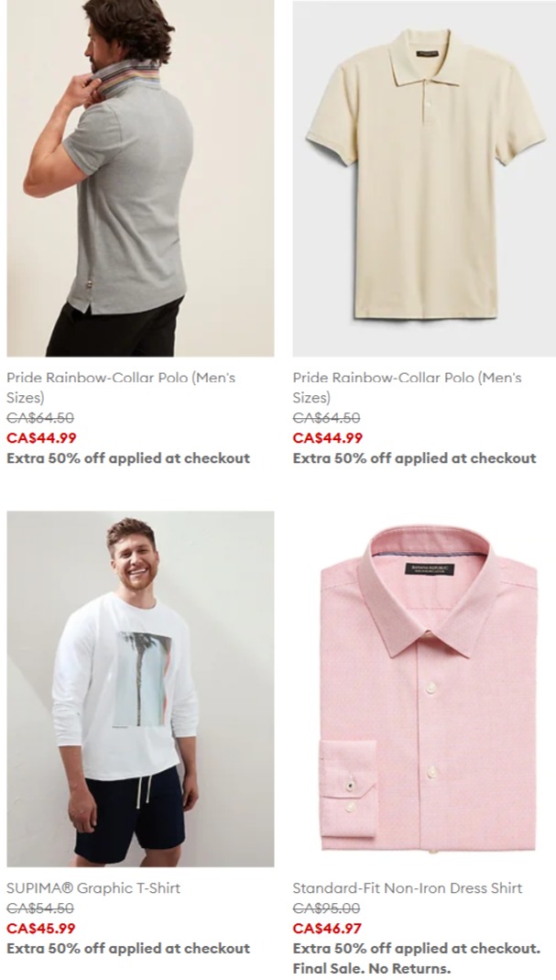Viewport: 556px width, 980px height.
Task: Click the CA$46.97 sale price
Action: 327,929
